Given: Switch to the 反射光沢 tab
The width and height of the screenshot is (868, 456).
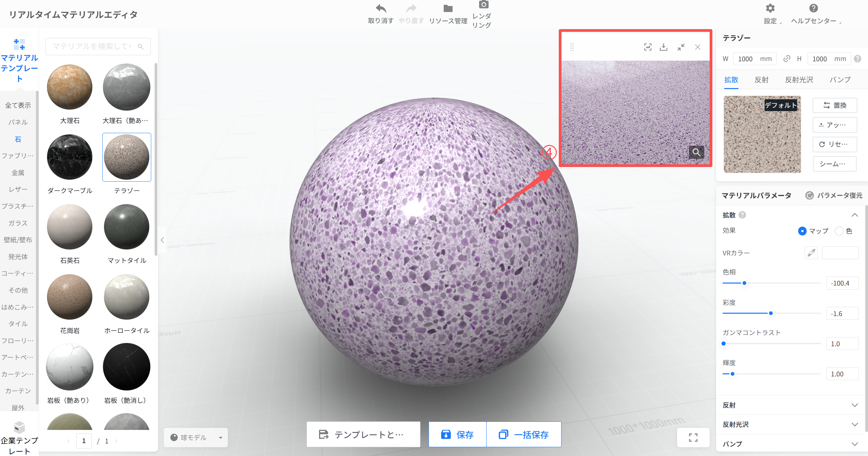Looking at the screenshot, I should click(799, 80).
